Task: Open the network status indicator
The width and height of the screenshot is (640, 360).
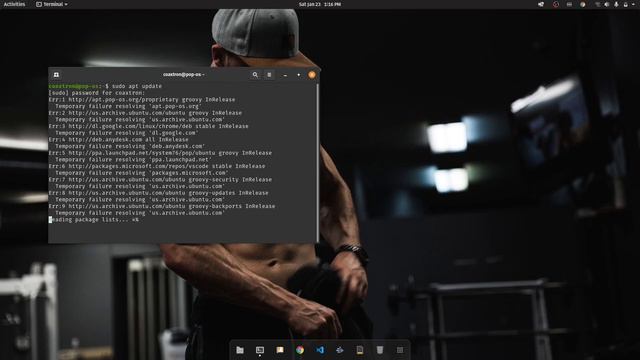Action: tap(598, 4)
